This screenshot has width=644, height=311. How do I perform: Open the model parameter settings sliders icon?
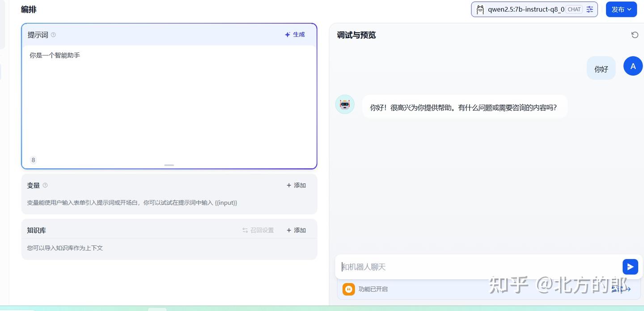589,9
